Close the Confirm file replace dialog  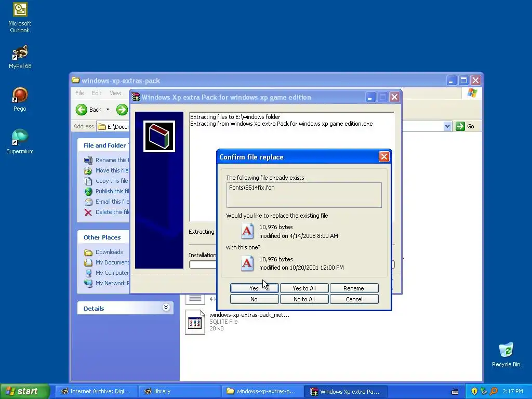pyautogui.click(x=384, y=157)
